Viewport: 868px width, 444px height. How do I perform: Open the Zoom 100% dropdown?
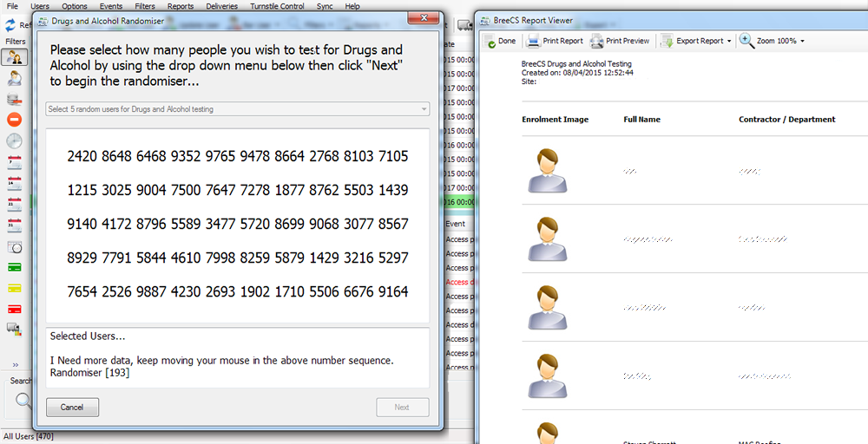click(773, 41)
